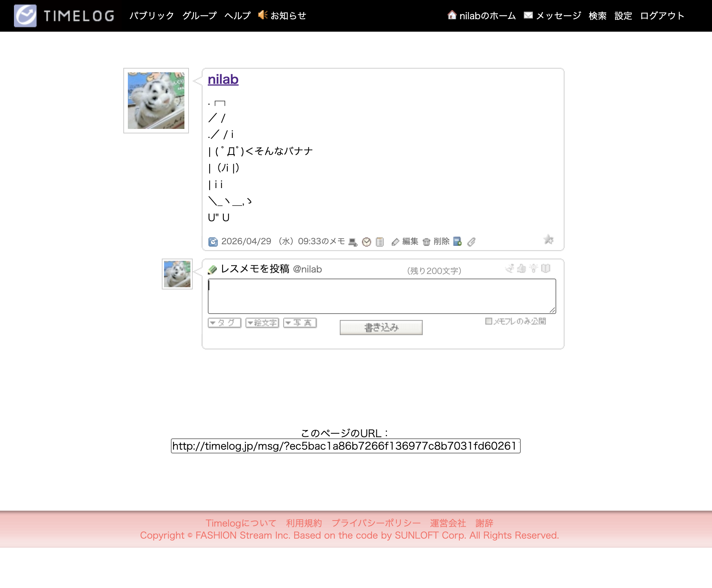712x588 pixels.
Task: Click the pencil edit icon next to 編集
Action: pos(395,242)
